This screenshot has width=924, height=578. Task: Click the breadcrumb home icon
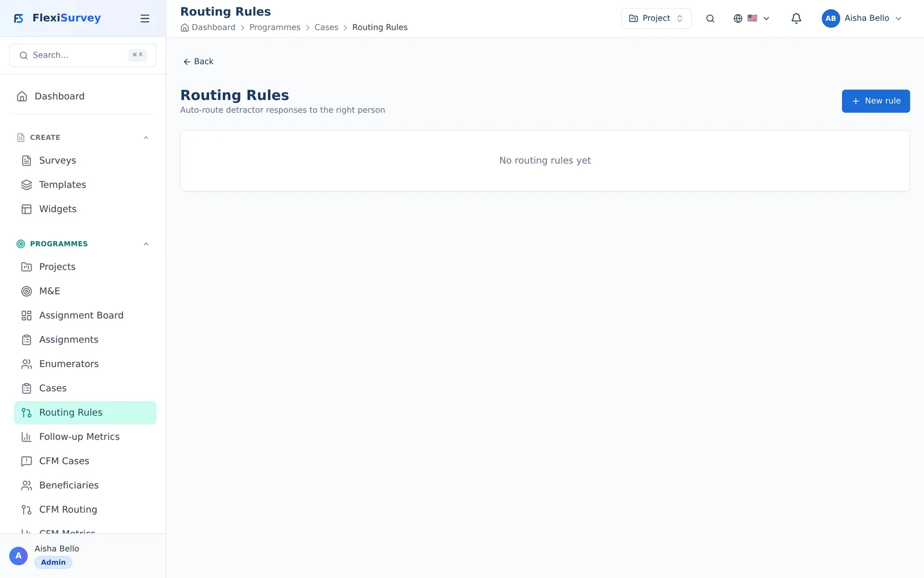[185, 28]
